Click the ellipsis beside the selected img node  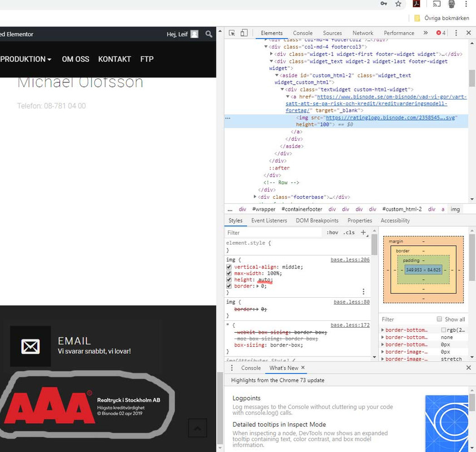pos(228,118)
